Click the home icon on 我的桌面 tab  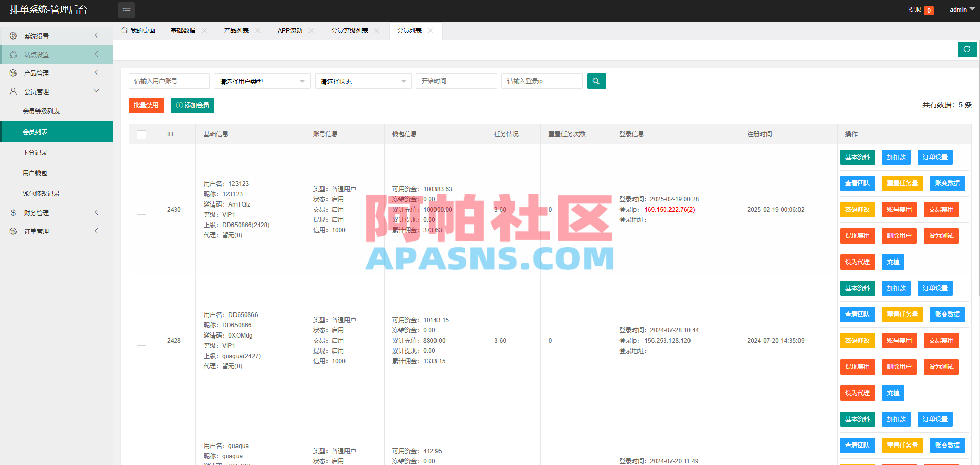pos(123,30)
